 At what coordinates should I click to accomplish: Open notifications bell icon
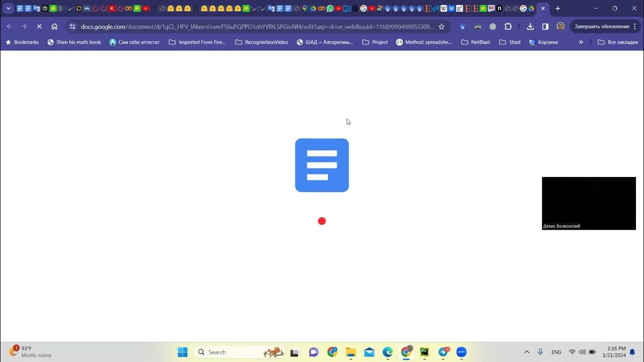pos(632,352)
